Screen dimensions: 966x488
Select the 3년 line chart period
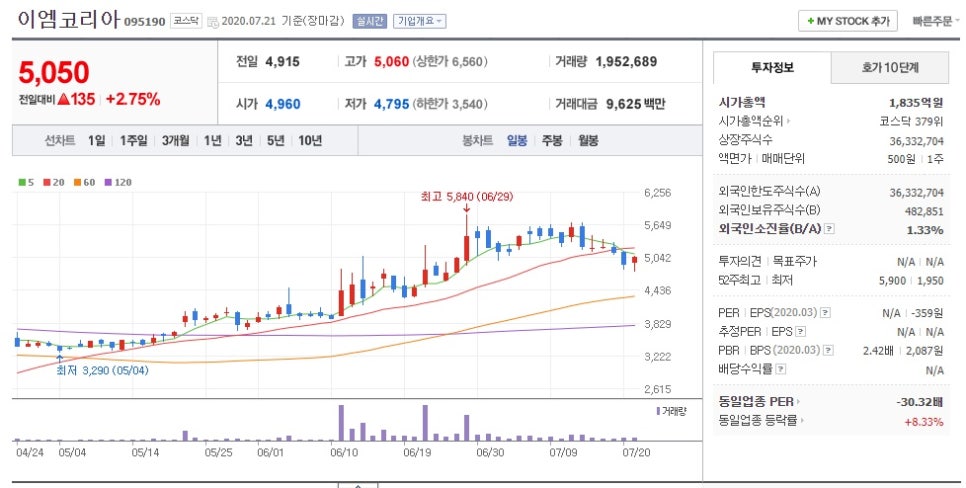[x=244, y=140]
